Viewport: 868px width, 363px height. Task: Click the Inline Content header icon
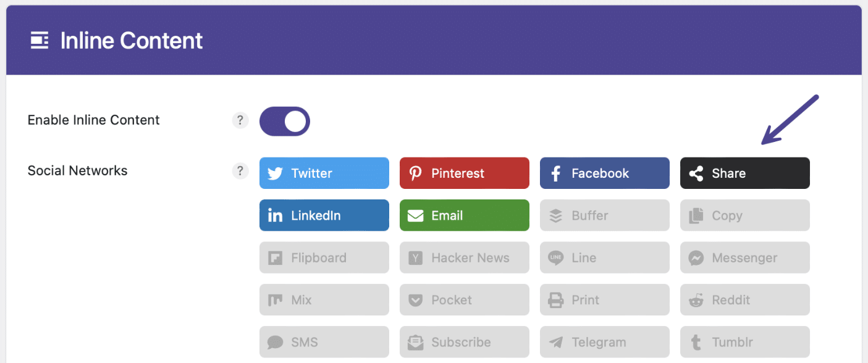[x=39, y=40]
